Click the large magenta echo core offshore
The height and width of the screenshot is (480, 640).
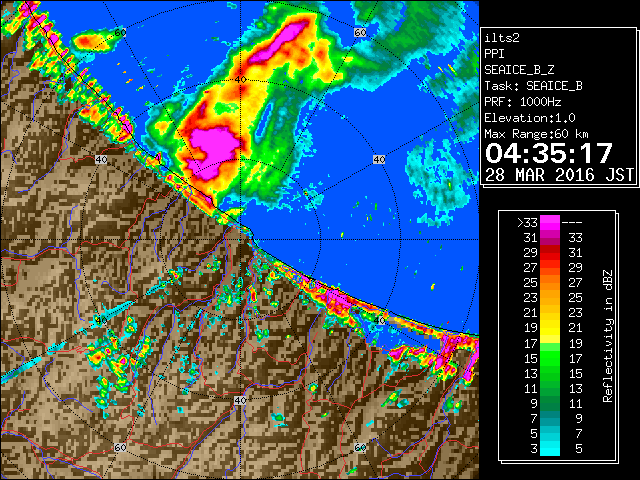click(x=214, y=151)
